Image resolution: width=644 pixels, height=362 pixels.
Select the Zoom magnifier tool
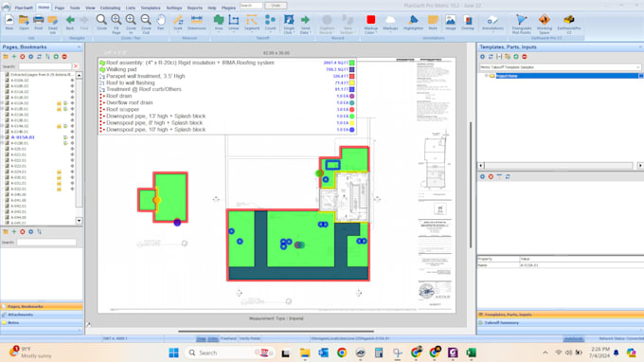coord(101,23)
